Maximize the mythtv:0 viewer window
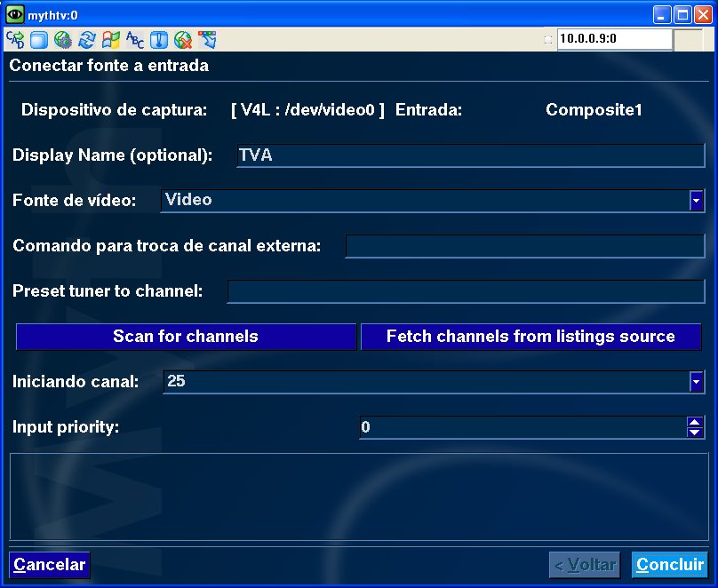This screenshot has height=588, width=718. pyautogui.click(x=682, y=15)
